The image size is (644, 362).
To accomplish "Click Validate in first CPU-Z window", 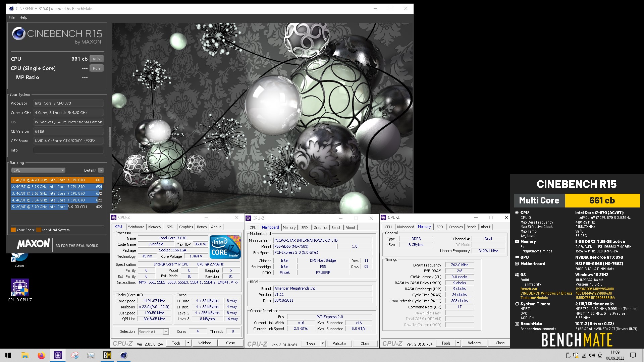I will coord(205,343).
